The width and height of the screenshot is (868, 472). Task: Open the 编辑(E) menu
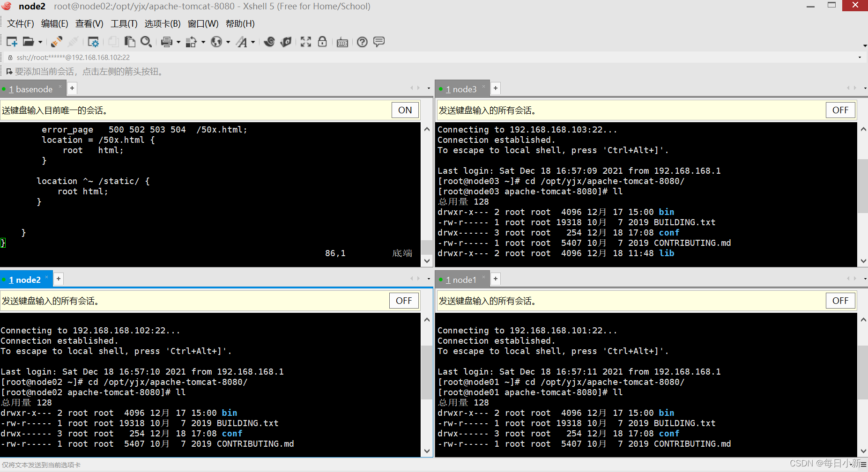tap(55, 24)
